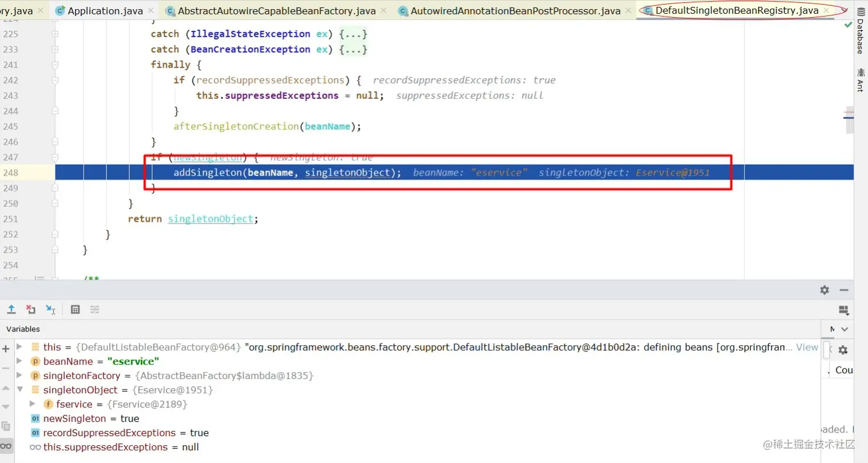Click the Step Out upward-arrow debugger icon
The width and height of the screenshot is (868, 463).
point(11,309)
